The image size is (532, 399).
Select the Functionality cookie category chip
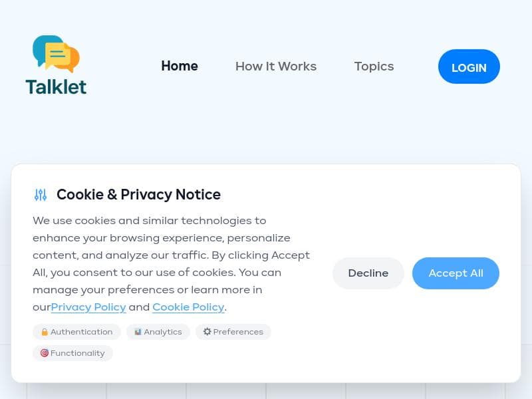tap(72, 353)
